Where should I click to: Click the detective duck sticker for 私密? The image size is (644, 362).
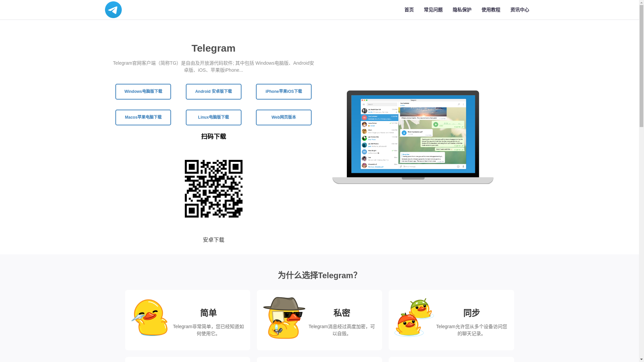coord(284,318)
